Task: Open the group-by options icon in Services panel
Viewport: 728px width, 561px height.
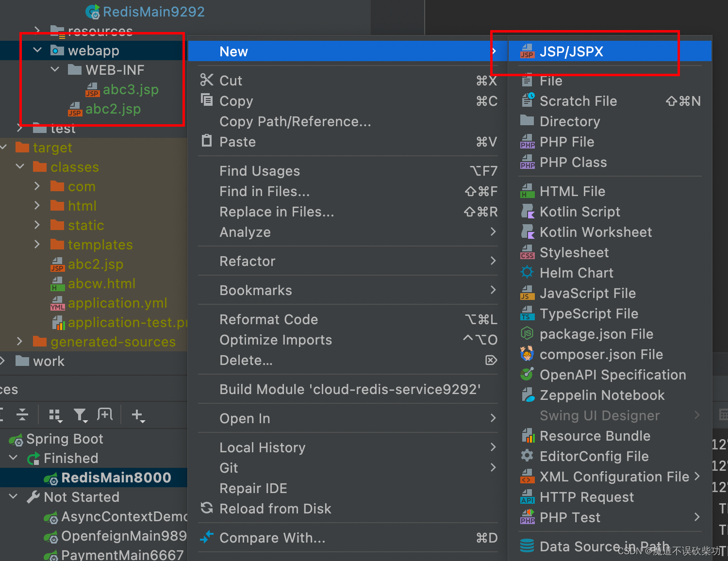Action: click(55, 415)
